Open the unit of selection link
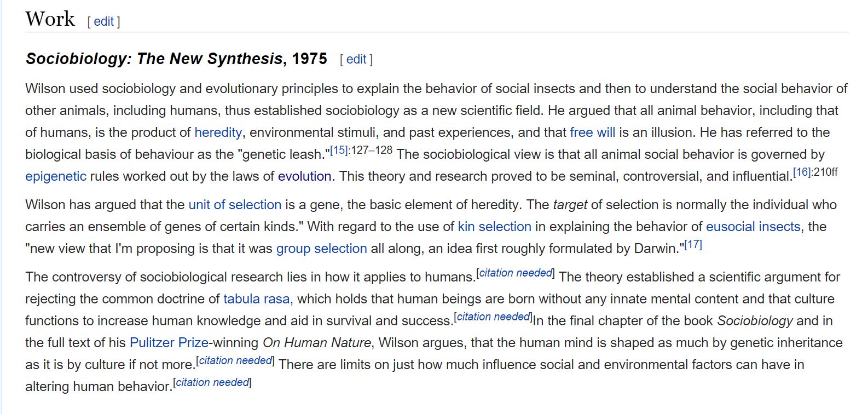 [235, 205]
